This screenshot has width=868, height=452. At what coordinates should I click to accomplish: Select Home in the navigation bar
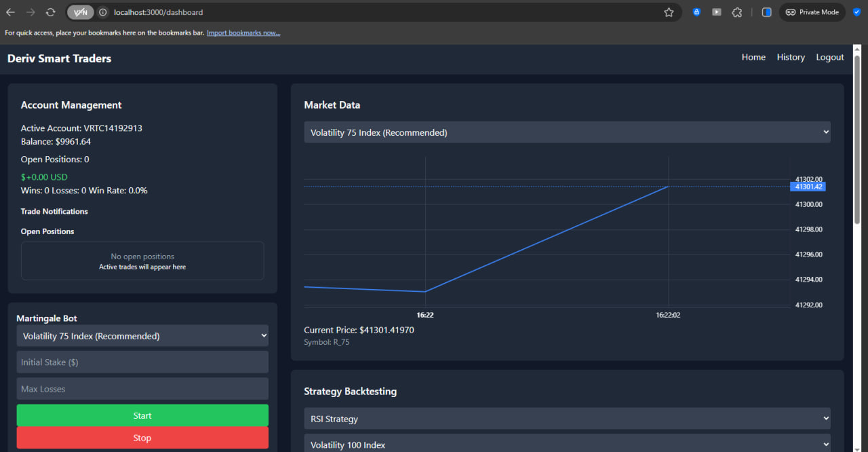click(x=753, y=57)
